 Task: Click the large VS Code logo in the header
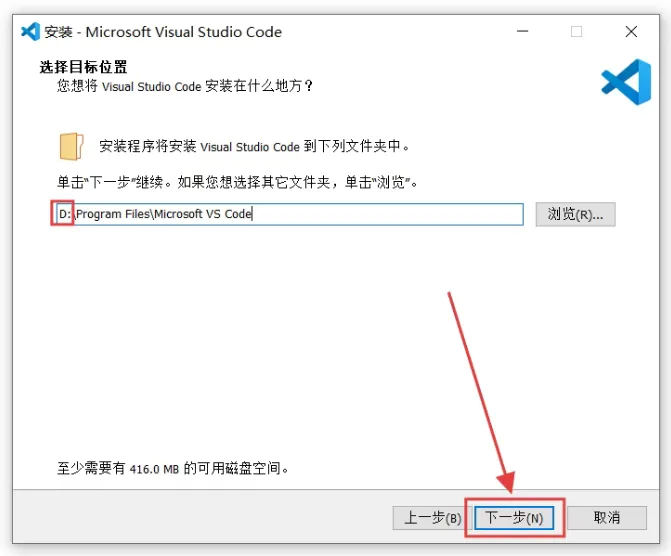point(626,82)
